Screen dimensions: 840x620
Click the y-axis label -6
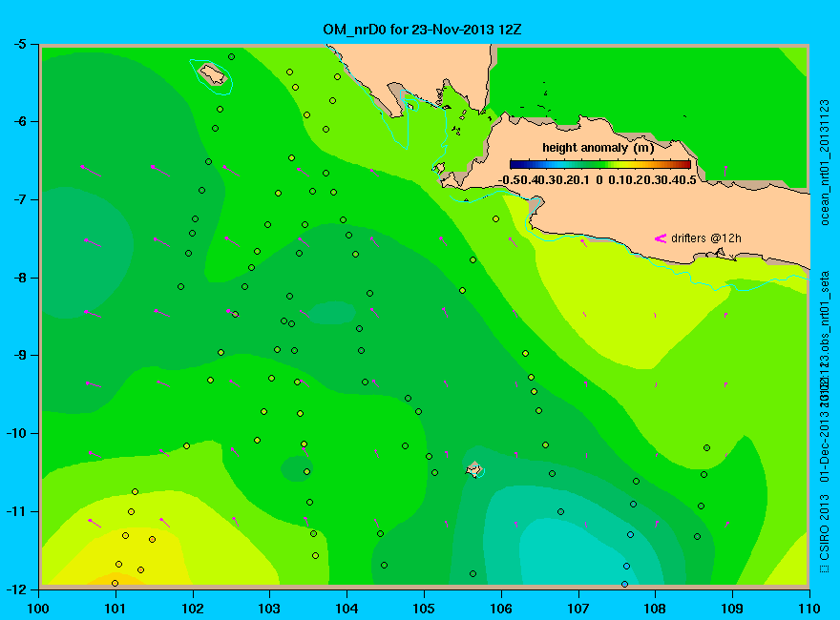19,121
